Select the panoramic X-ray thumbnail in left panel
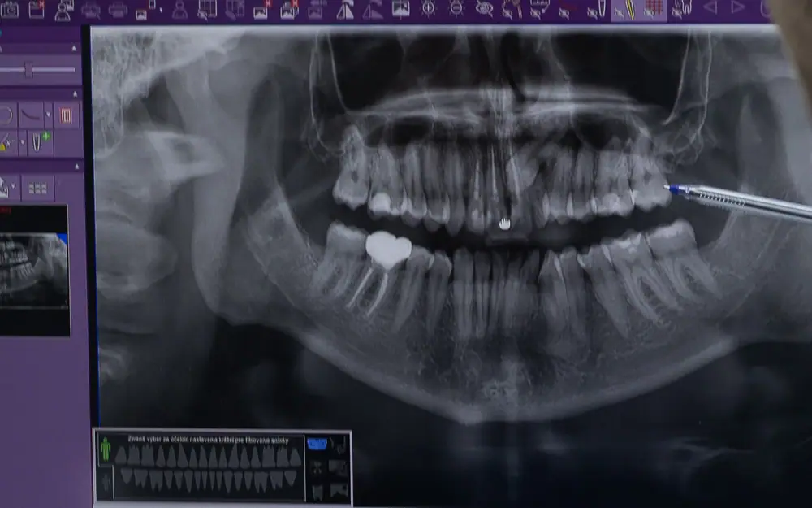This screenshot has height=508, width=812. tap(33, 270)
